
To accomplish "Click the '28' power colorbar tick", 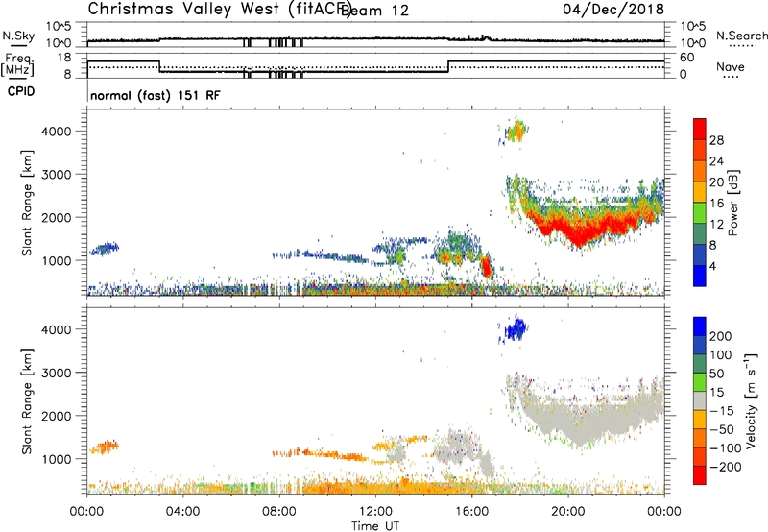I will pyautogui.click(x=716, y=140).
